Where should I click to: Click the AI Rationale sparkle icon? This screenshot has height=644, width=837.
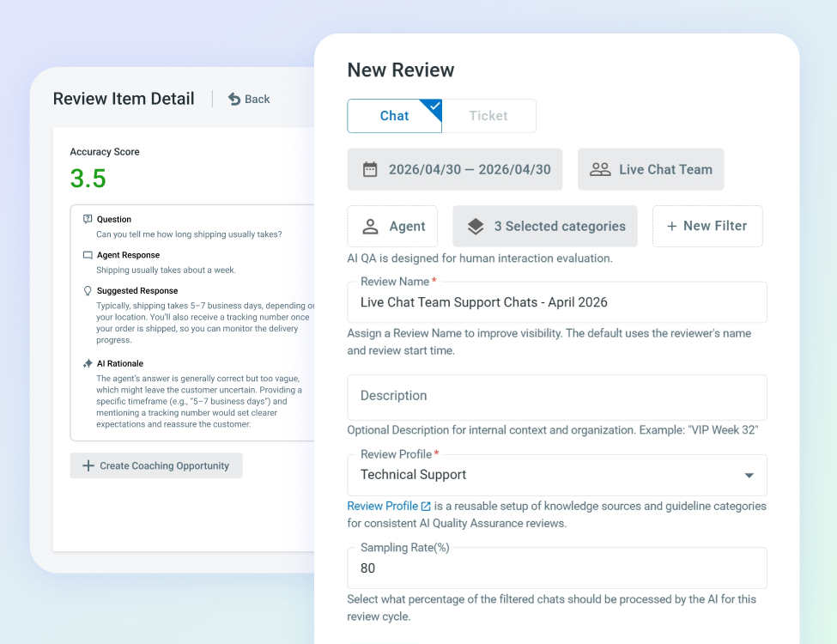point(88,364)
